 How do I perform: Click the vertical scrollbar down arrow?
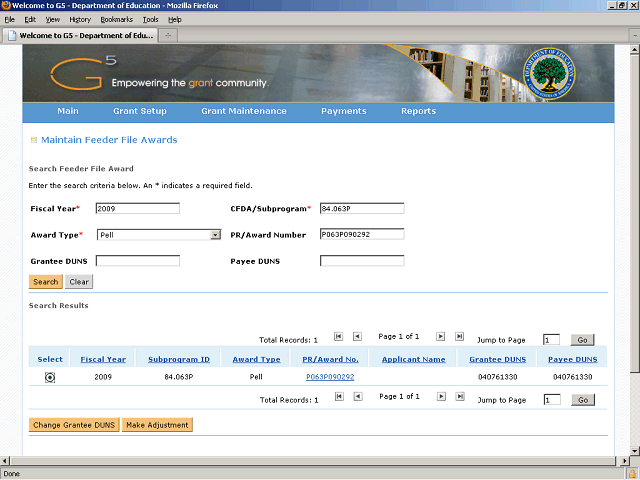coord(634,451)
